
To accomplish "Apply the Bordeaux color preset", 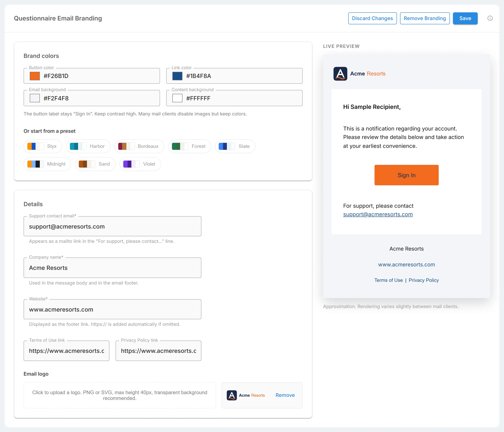I will pos(139,146).
